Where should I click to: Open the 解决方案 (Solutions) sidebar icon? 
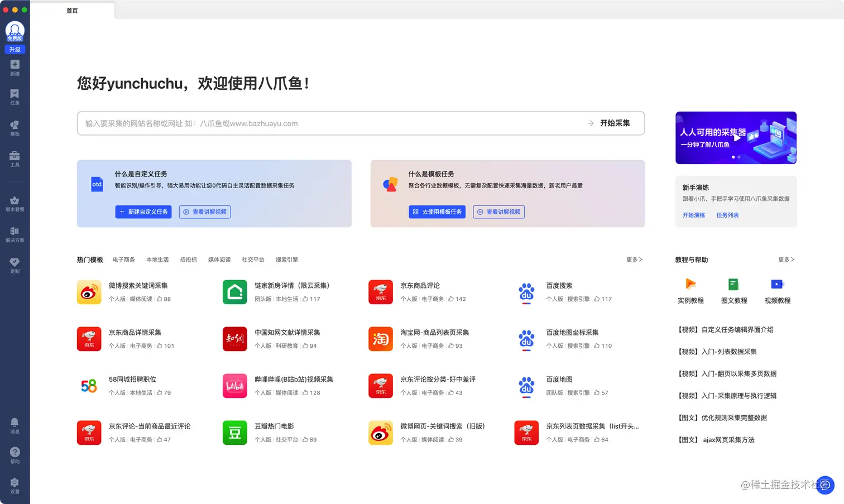tap(15, 234)
